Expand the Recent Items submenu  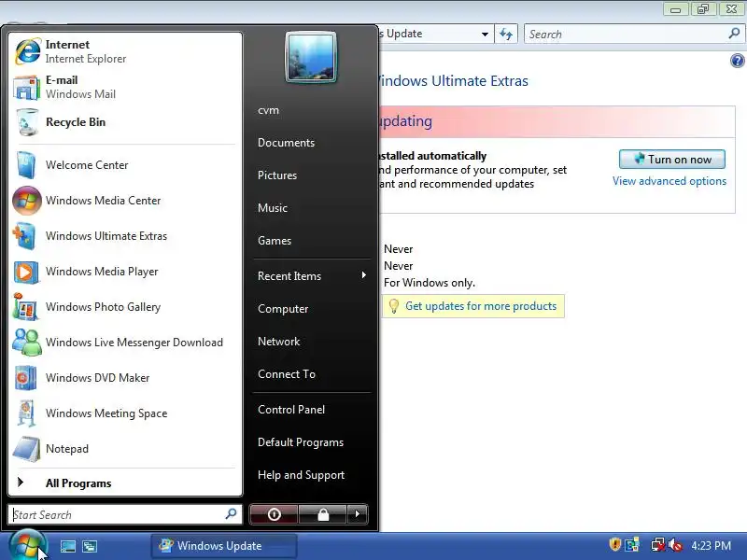pyautogui.click(x=312, y=275)
